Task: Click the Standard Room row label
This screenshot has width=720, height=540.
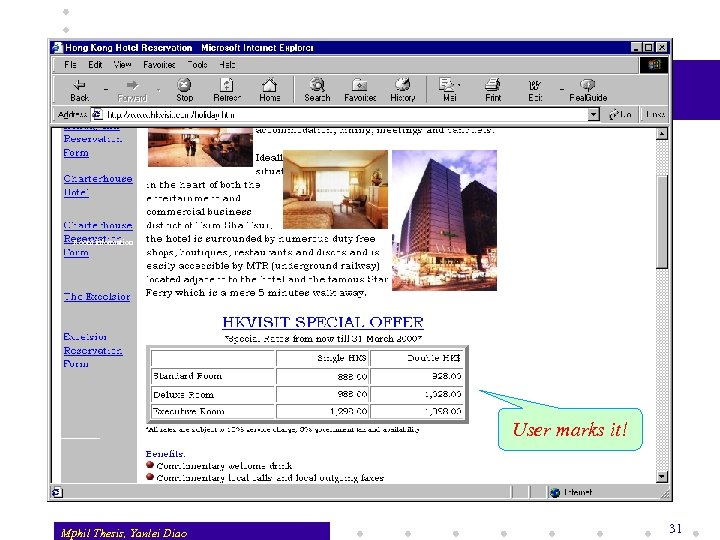Action: pos(188,376)
